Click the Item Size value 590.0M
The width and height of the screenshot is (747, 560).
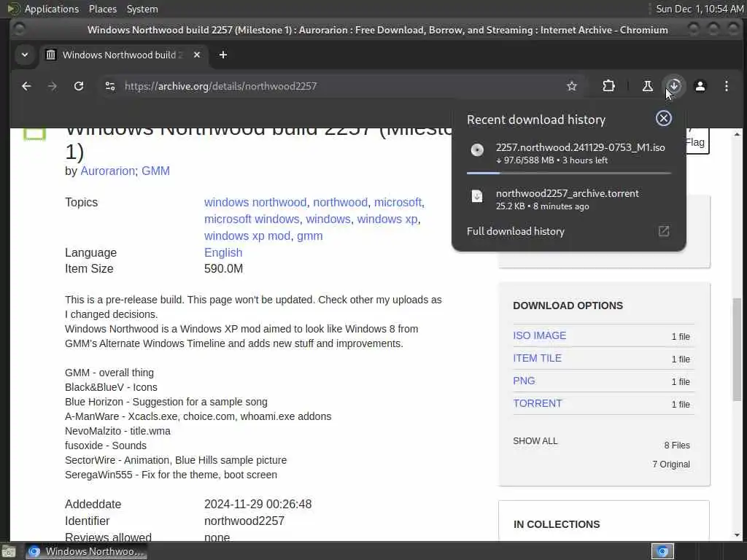[x=223, y=268]
